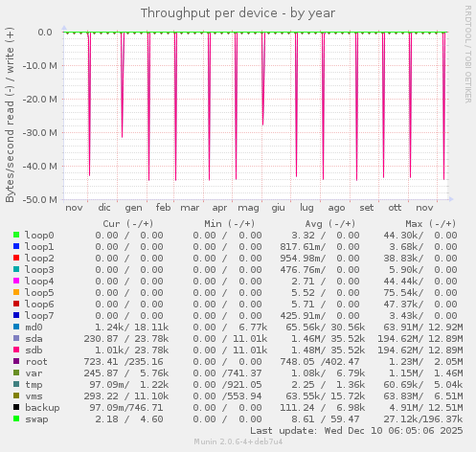Click the loop1 blue legend swatch

point(16,246)
